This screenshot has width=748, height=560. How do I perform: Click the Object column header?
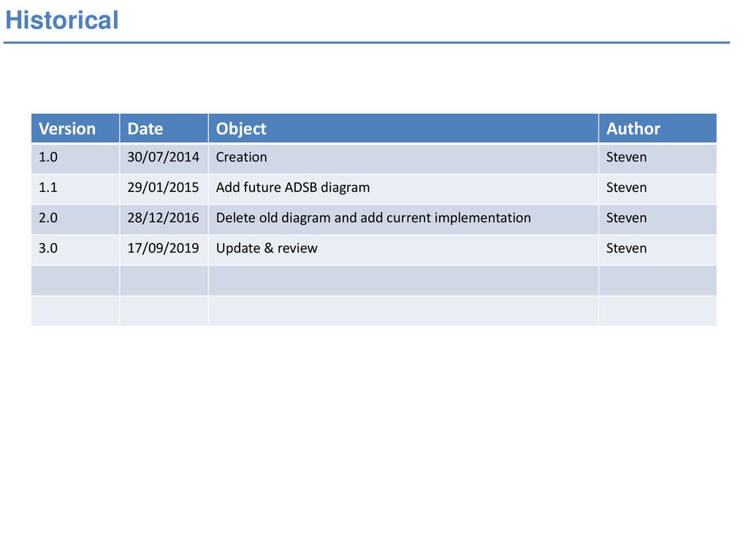(x=241, y=129)
